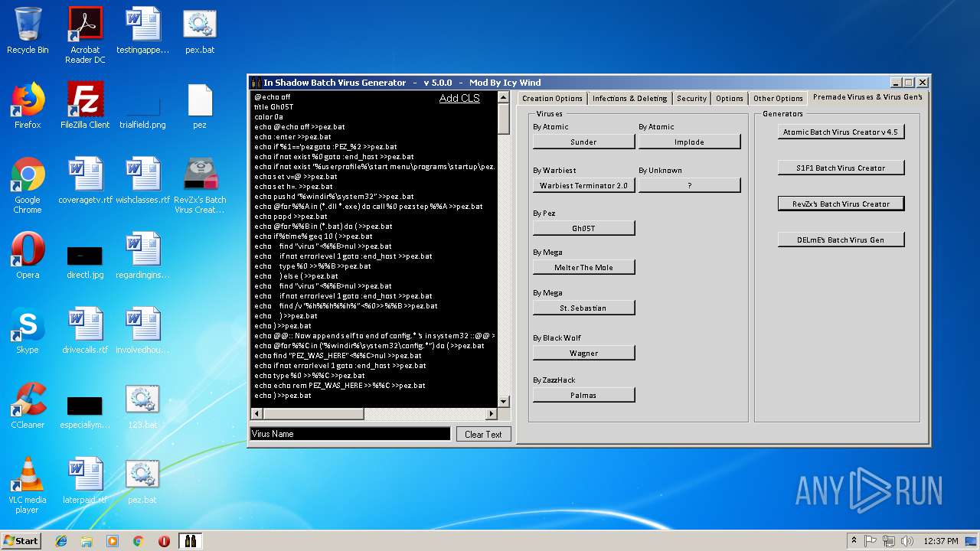Select the pez blank file icon
The width and height of the screenshot is (980, 551).
tap(200, 106)
